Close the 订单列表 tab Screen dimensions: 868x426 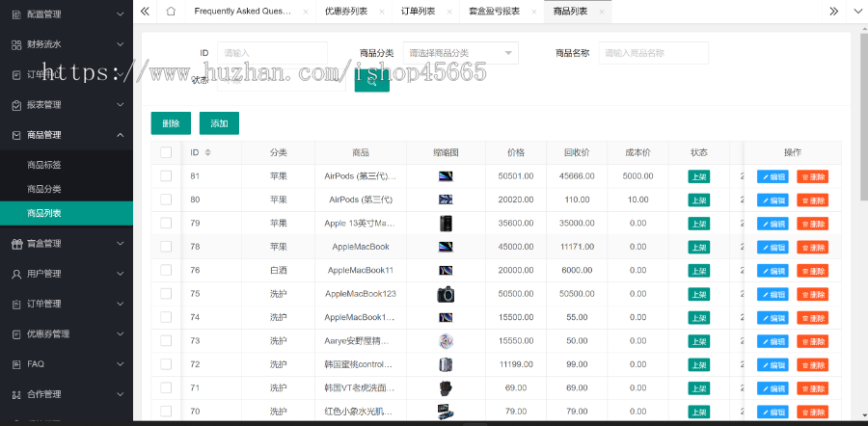tap(448, 12)
